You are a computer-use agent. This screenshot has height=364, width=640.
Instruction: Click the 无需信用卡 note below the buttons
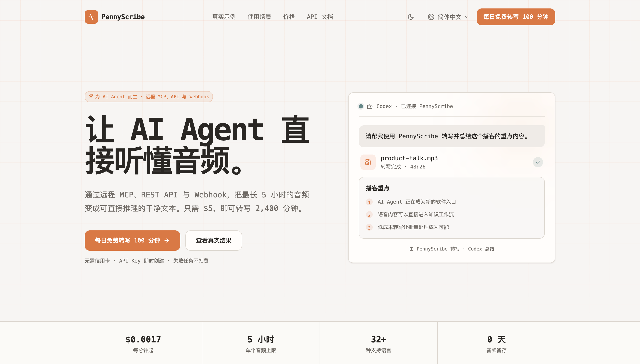coord(146,261)
